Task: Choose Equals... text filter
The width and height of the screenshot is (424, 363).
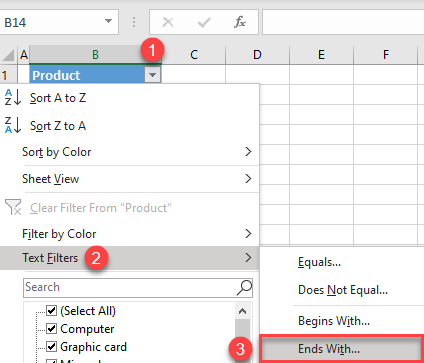Action: pos(342,262)
